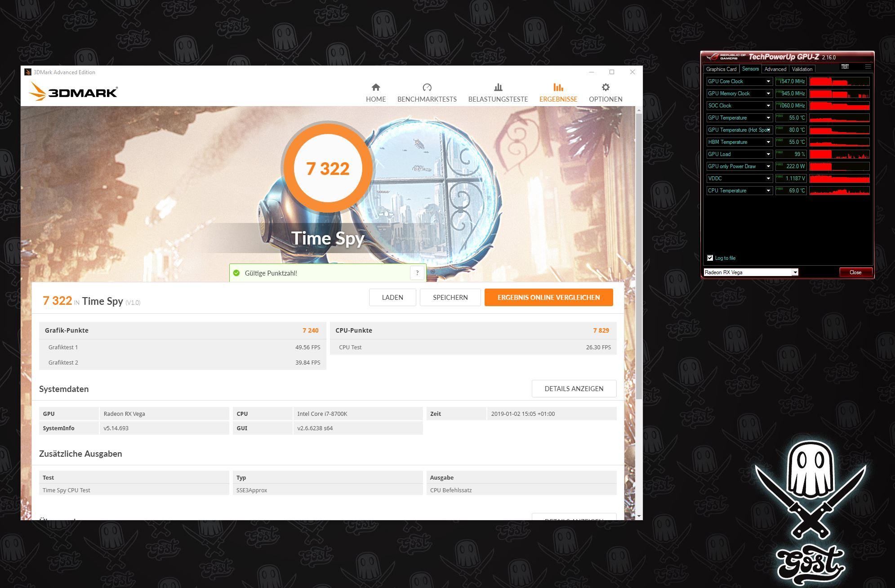Click the 222.0 W power draw value
Image resolution: width=895 pixels, height=588 pixels.
point(791,166)
